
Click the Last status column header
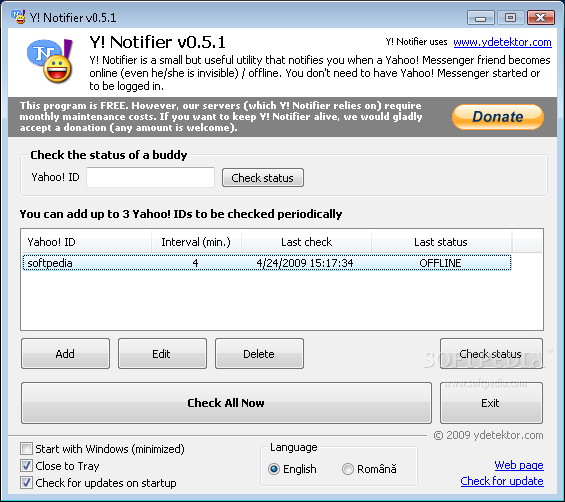(441, 242)
